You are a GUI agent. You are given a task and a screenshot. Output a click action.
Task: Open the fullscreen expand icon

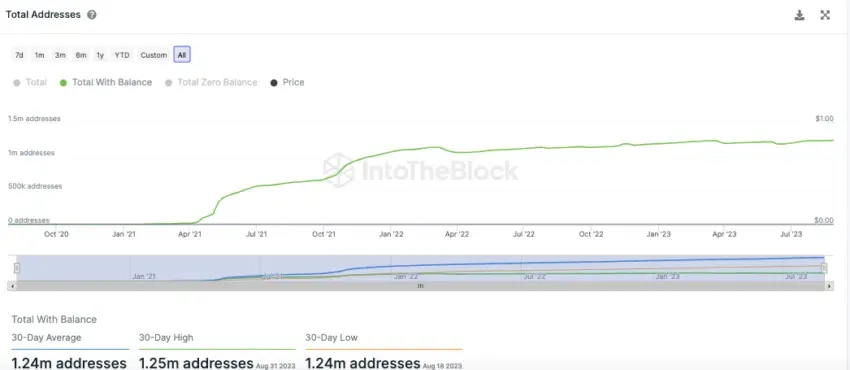click(825, 15)
